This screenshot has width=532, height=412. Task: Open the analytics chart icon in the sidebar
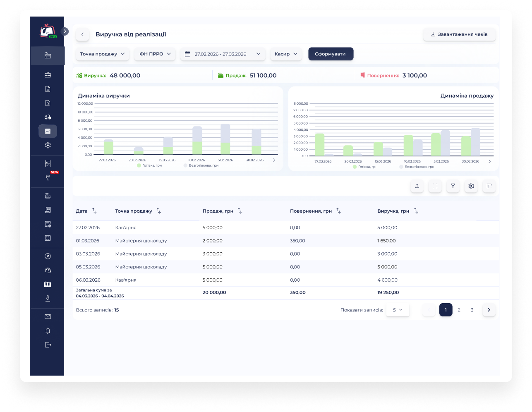pos(48,131)
